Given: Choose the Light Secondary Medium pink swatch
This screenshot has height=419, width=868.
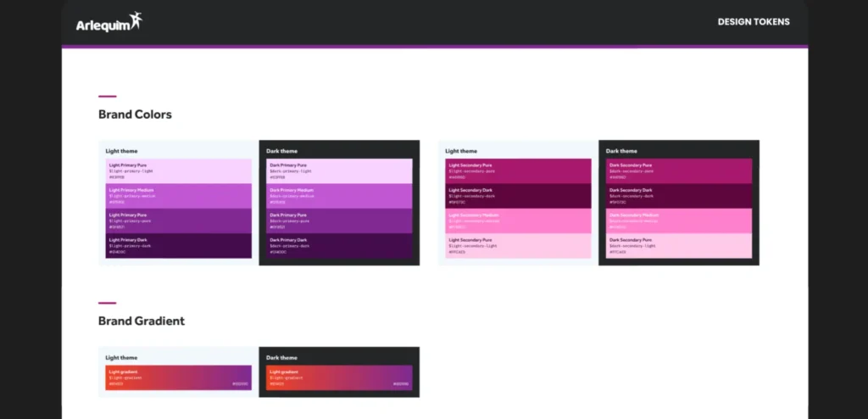Looking at the screenshot, I should point(518,221).
